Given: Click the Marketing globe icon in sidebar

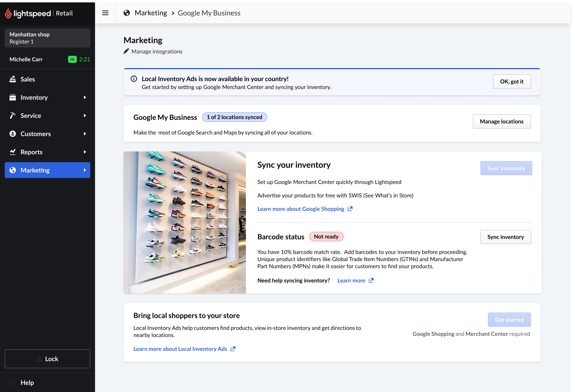Looking at the screenshot, I should click(13, 170).
